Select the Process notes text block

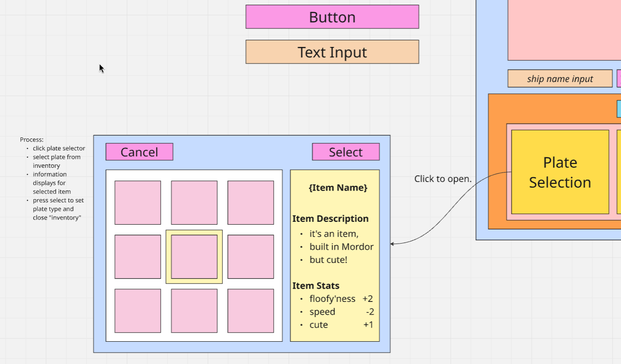(x=52, y=179)
